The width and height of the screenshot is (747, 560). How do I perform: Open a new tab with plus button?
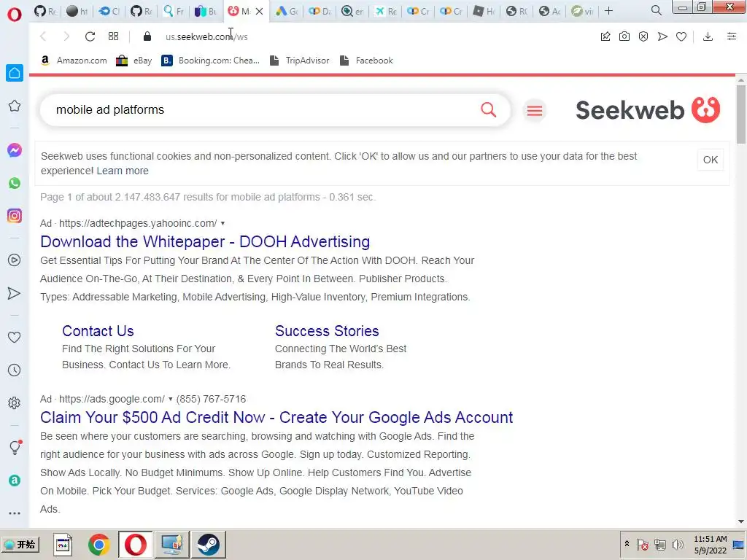click(x=608, y=10)
